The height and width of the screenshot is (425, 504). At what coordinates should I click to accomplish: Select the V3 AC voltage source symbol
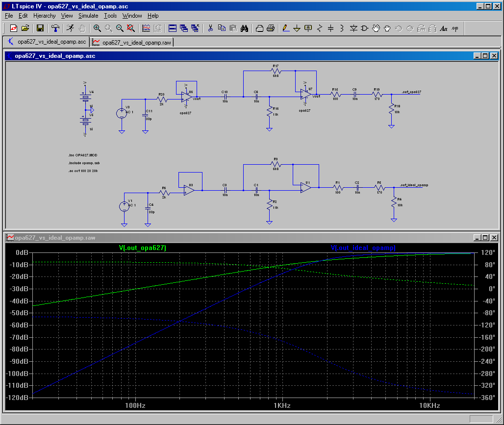pyautogui.click(x=122, y=113)
